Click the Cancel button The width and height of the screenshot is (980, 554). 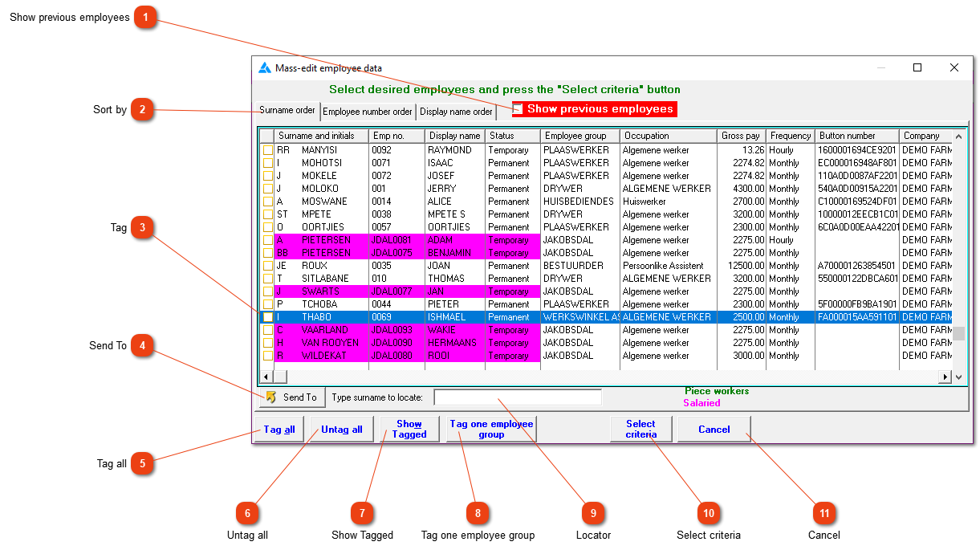(x=714, y=430)
